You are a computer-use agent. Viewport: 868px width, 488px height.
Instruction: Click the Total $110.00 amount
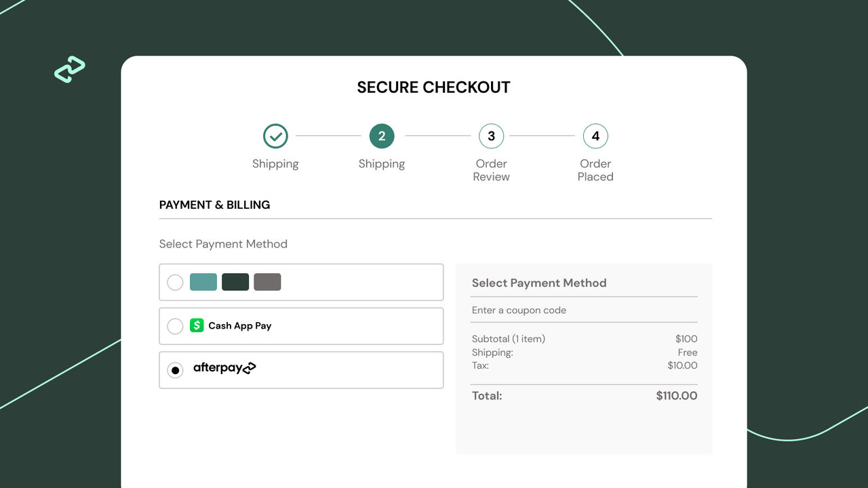tap(676, 395)
